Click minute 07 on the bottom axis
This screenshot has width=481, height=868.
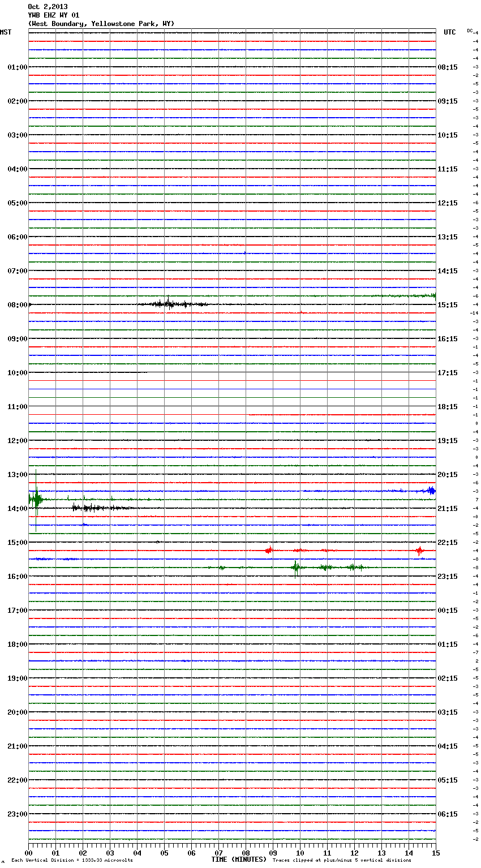point(218,853)
